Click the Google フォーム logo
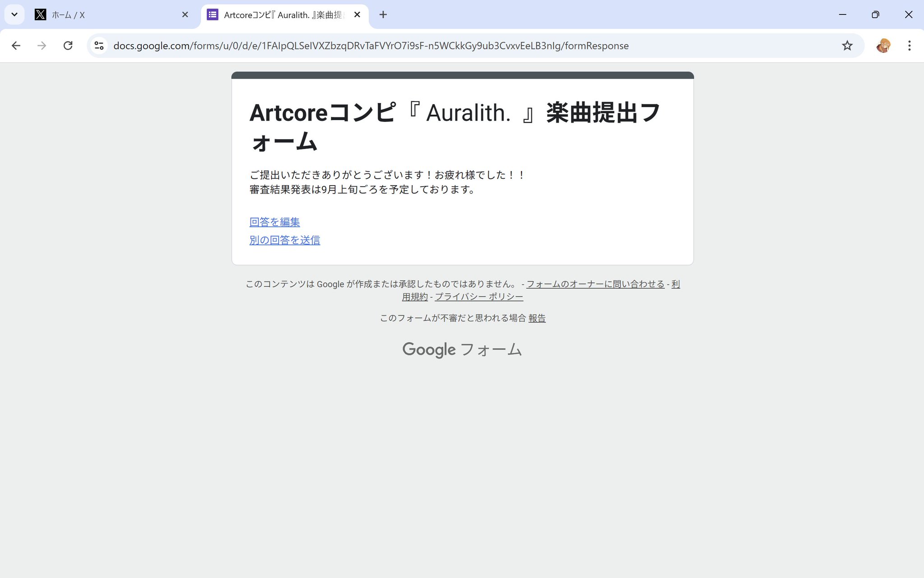Screen dimensions: 924x578 (462, 350)
